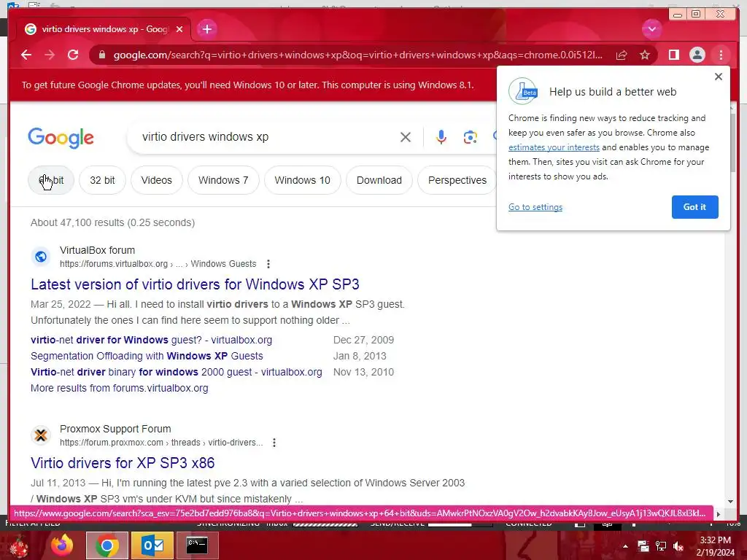Click the Start button on the taskbar
The image size is (747, 560).
pos(18,545)
